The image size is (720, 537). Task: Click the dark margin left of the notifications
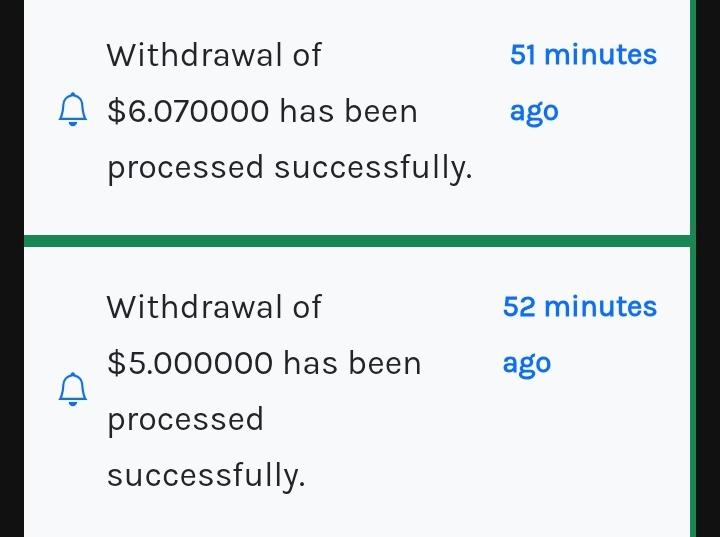coord(11,268)
